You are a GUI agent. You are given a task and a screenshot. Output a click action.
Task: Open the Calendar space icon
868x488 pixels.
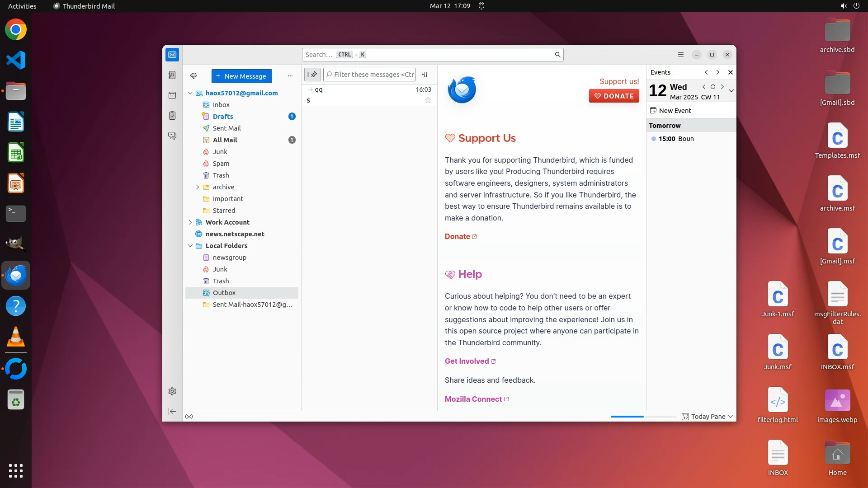click(x=172, y=95)
